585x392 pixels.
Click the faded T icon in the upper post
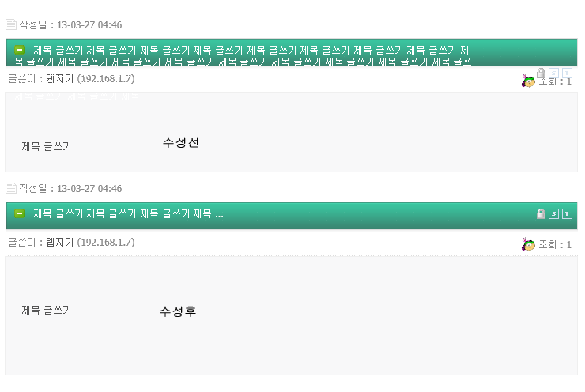coord(566,73)
